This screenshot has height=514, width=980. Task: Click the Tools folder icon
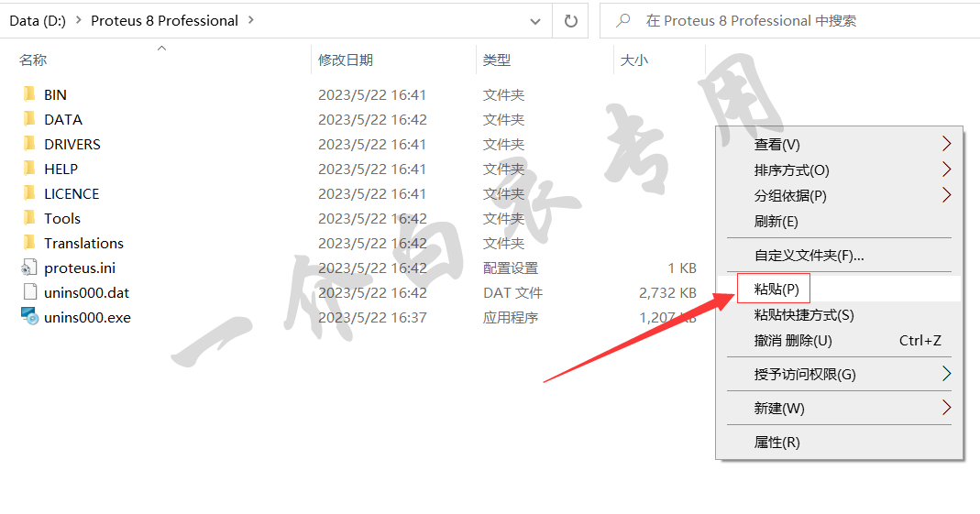pyautogui.click(x=28, y=218)
